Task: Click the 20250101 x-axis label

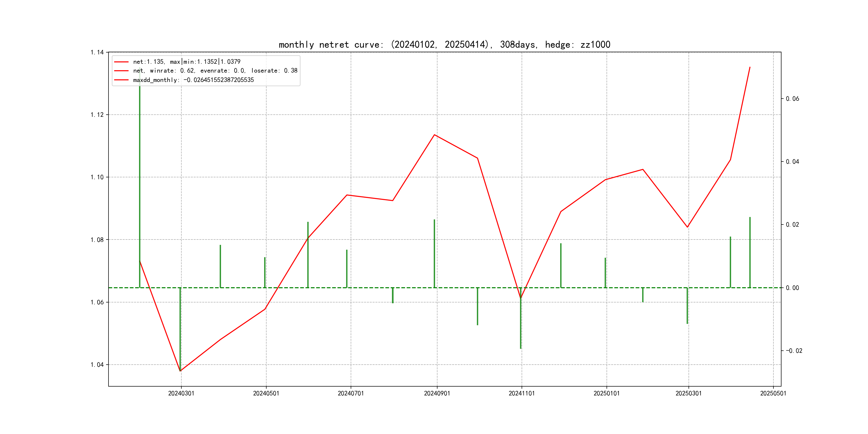Action: click(606, 393)
